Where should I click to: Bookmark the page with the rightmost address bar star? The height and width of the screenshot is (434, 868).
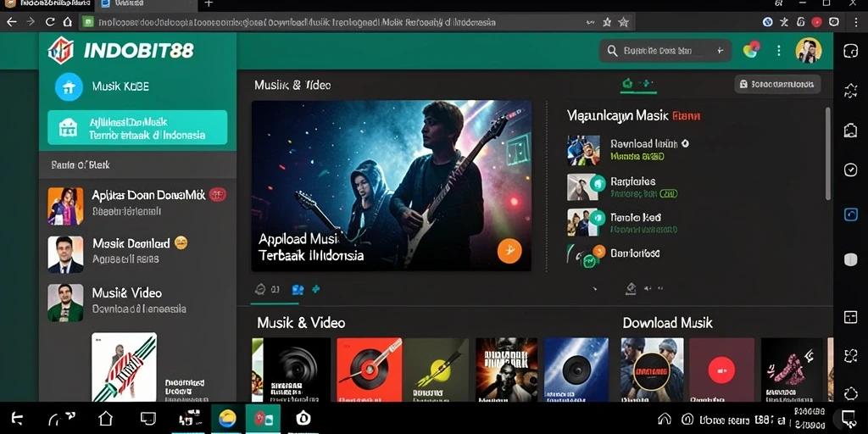tap(623, 22)
